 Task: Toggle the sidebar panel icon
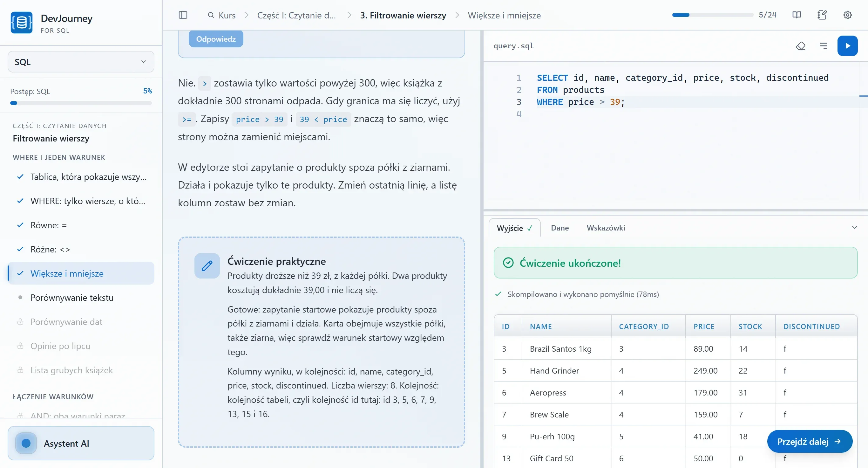coord(183,15)
